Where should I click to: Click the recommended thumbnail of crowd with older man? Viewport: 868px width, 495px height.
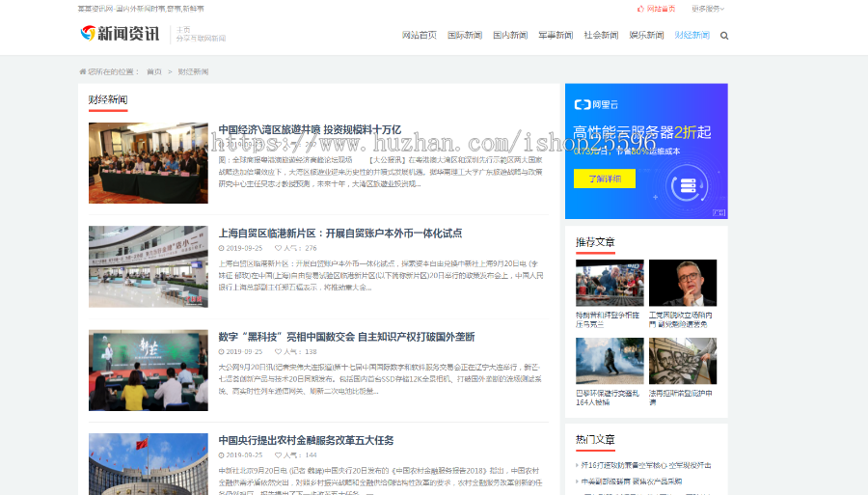[610, 283]
